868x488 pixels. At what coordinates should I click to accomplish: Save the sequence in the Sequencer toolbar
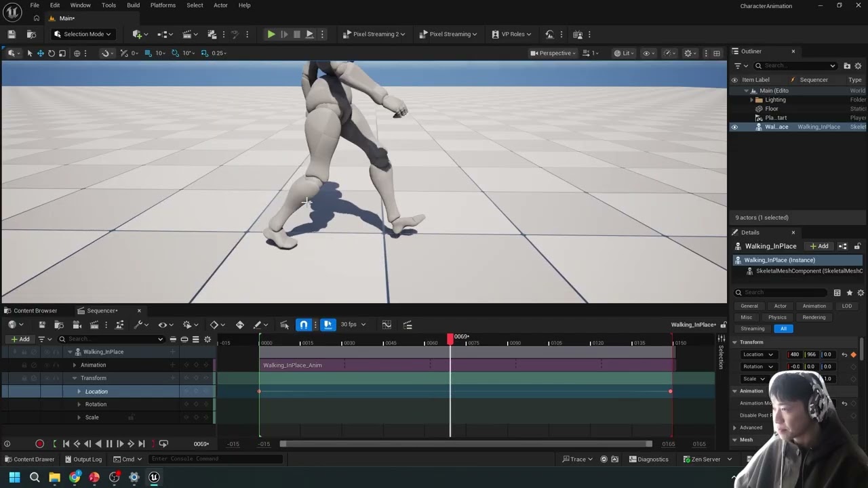coord(41,325)
